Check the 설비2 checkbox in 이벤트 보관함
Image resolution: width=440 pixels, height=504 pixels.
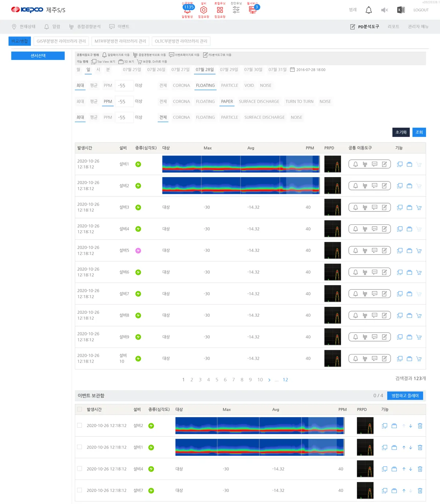click(80, 426)
